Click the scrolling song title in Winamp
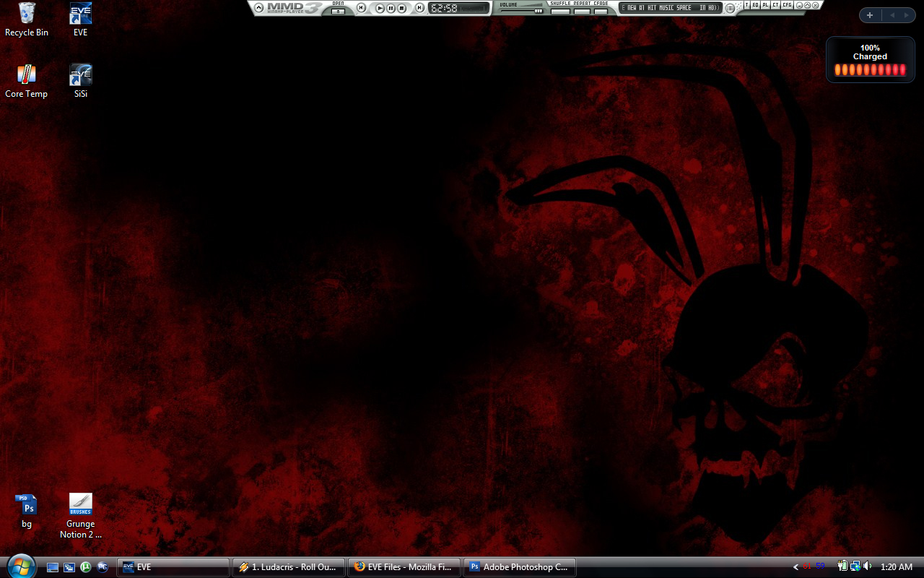The height and width of the screenshot is (578, 924). 671,8
